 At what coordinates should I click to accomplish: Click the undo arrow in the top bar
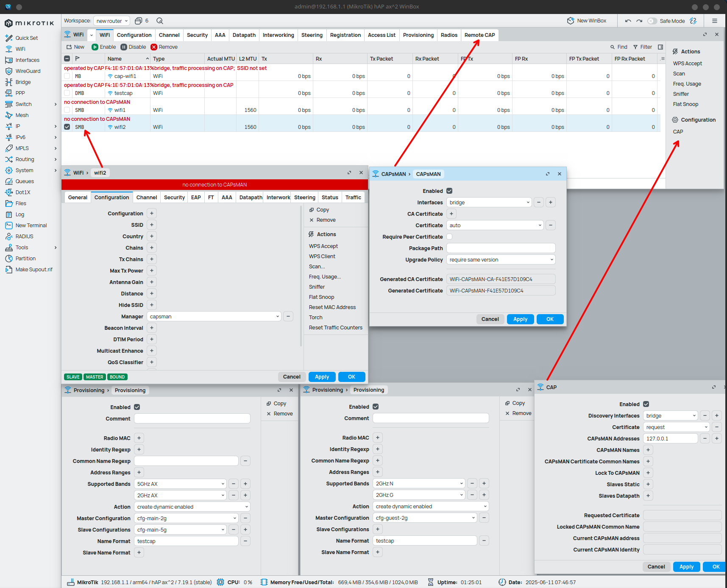[x=628, y=21]
